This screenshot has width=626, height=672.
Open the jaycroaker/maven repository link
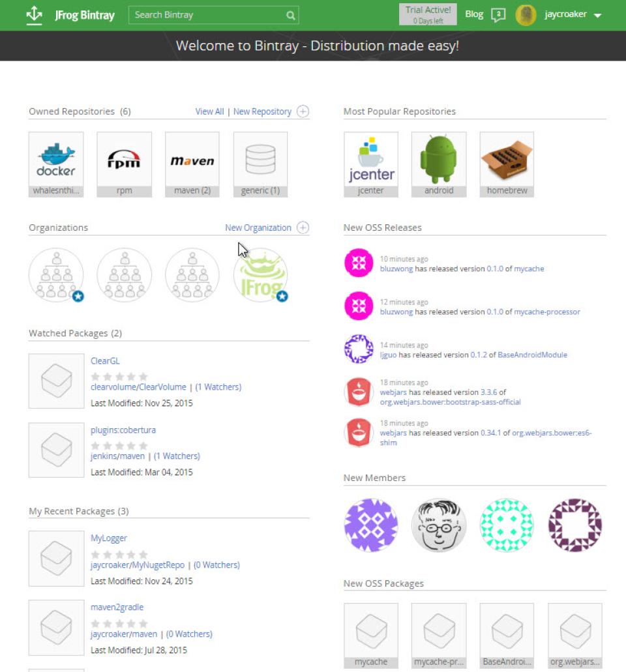tap(124, 634)
